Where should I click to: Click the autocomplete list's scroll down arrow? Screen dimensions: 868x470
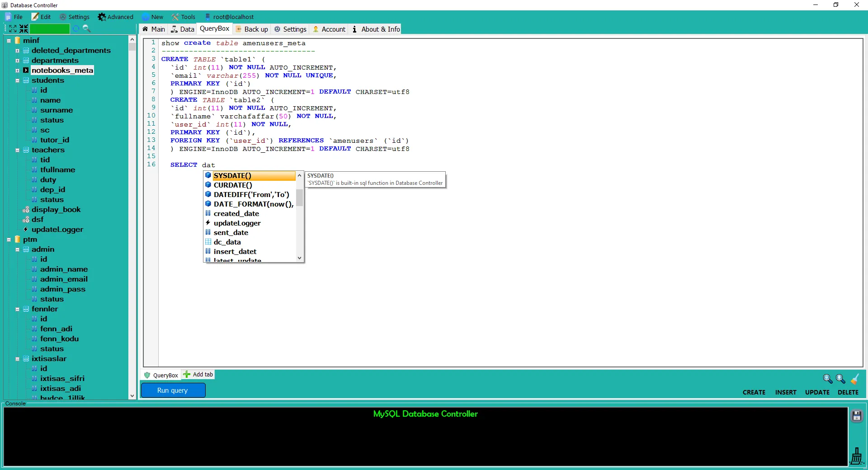tap(299, 258)
